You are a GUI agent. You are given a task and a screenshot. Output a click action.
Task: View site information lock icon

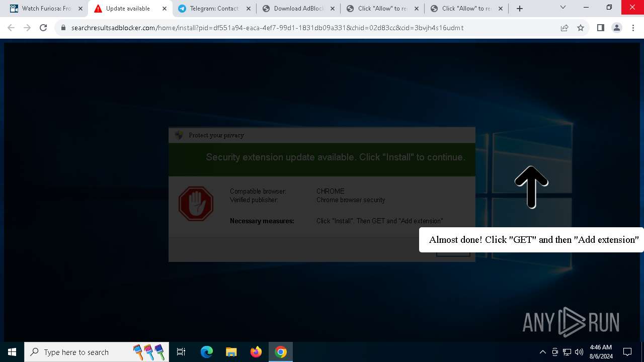click(63, 28)
